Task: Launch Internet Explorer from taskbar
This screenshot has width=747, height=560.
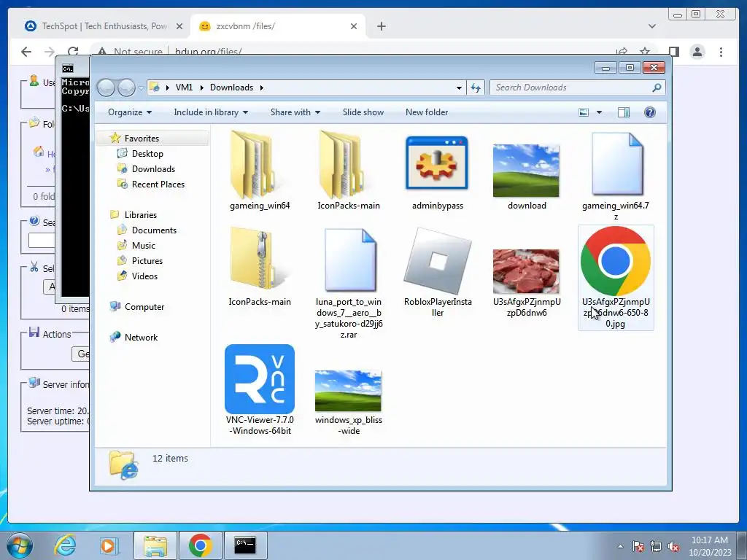Action: tap(65, 545)
